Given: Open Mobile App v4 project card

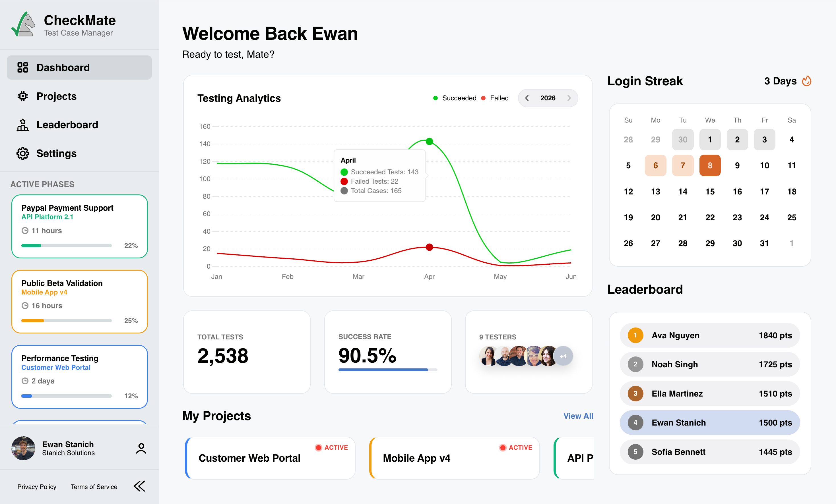Looking at the screenshot, I should point(454,458).
